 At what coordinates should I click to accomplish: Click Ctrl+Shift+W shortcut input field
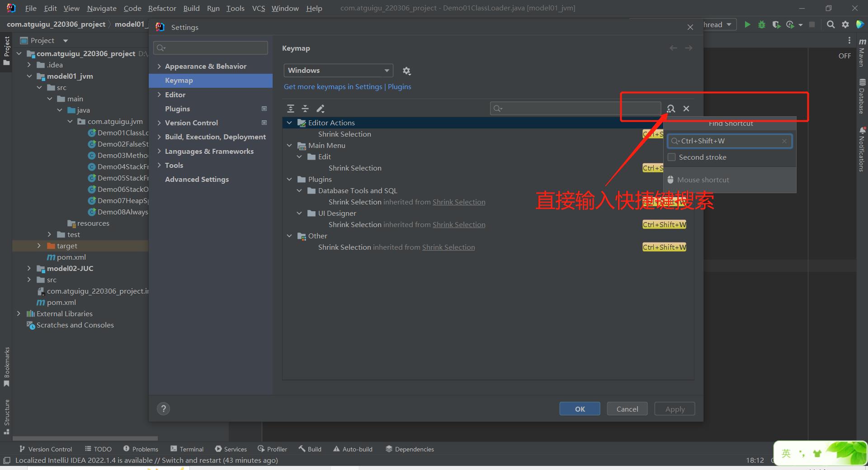729,141
